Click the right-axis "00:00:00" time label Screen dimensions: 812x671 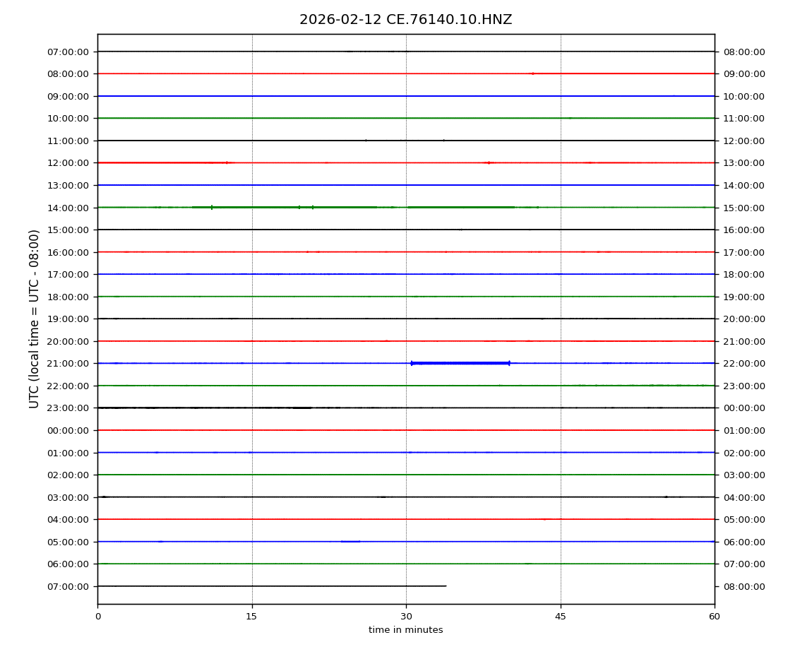(744, 408)
